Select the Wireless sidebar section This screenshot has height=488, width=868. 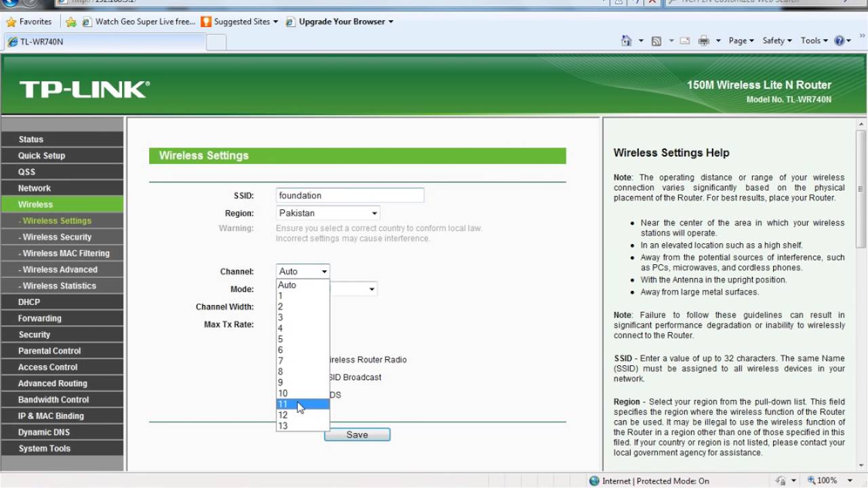[62, 204]
